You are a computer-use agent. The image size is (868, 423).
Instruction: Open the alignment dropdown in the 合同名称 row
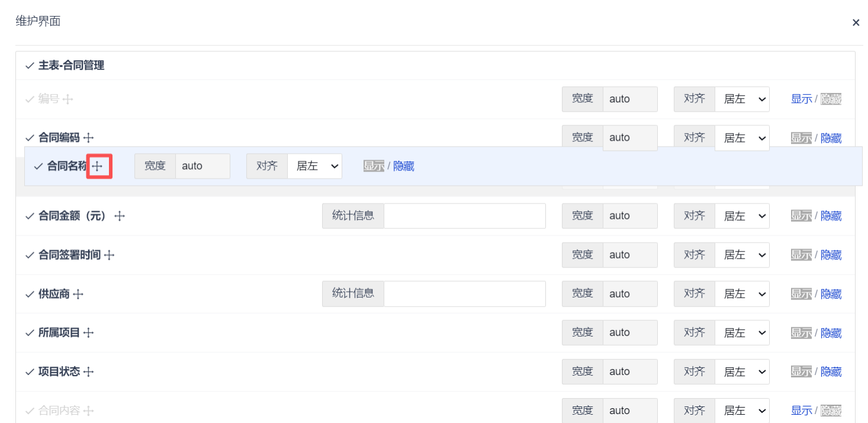314,166
